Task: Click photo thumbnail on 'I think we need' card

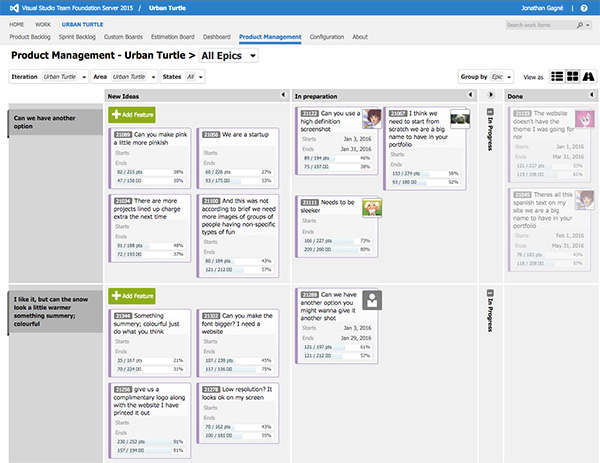Action: (460, 119)
